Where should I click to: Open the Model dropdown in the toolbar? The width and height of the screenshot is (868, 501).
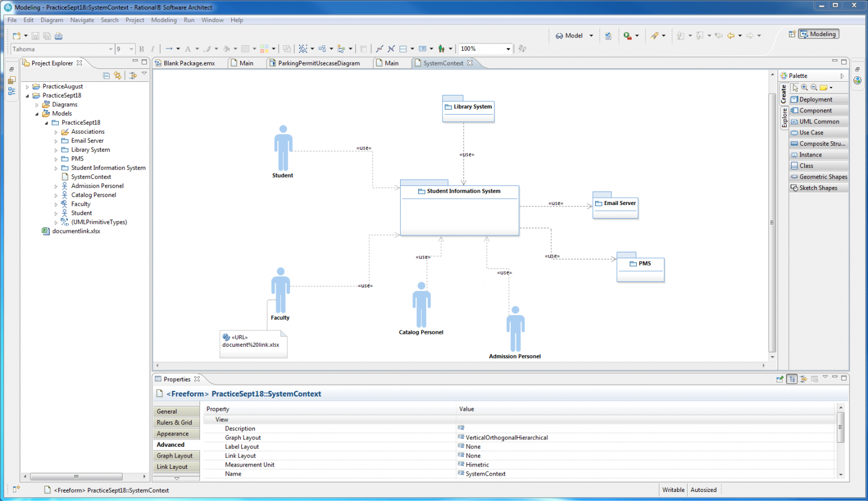pos(591,35)
